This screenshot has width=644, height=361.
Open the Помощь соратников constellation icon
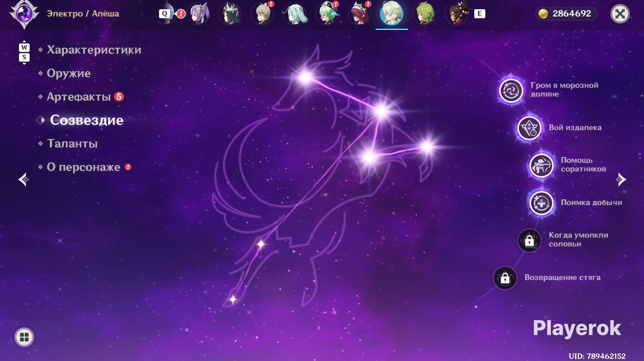click(x=542, y=166)
